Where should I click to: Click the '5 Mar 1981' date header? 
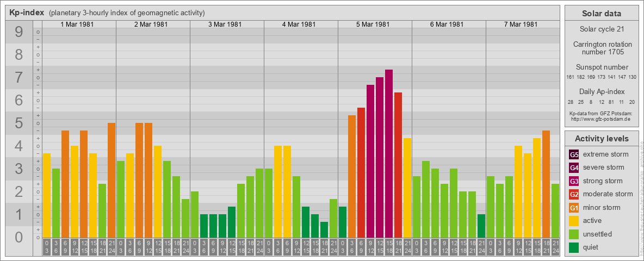[373, 24]
